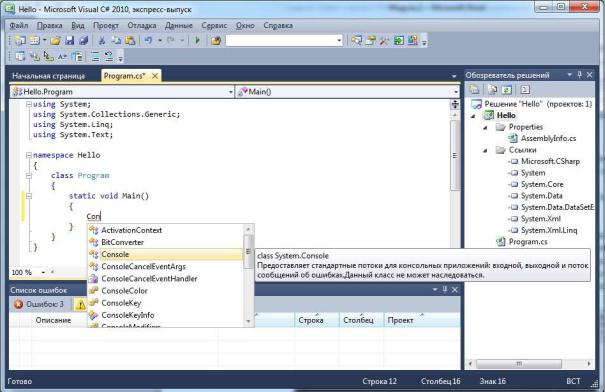The image size is (605, 392).
Task: Open the Toolbox wrench icon
Action: click(384, 40)
